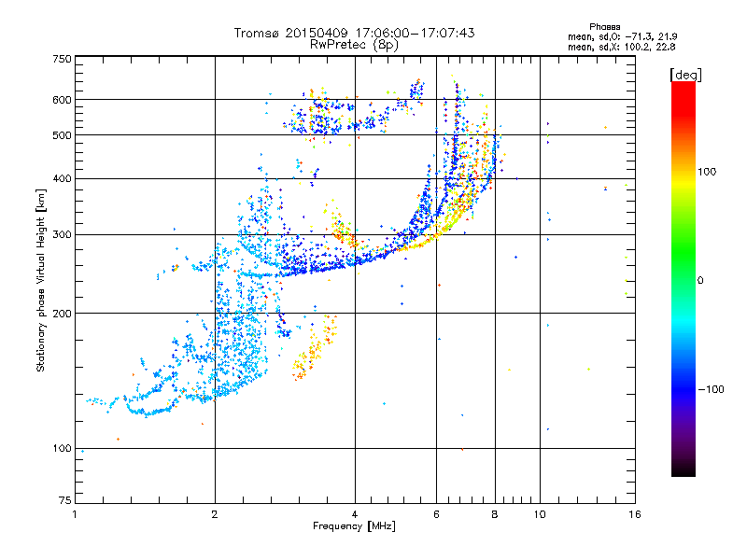Click the x-axis tick label '10'
The height and width of the screenshot is (560, 747).
click(540, 514)
